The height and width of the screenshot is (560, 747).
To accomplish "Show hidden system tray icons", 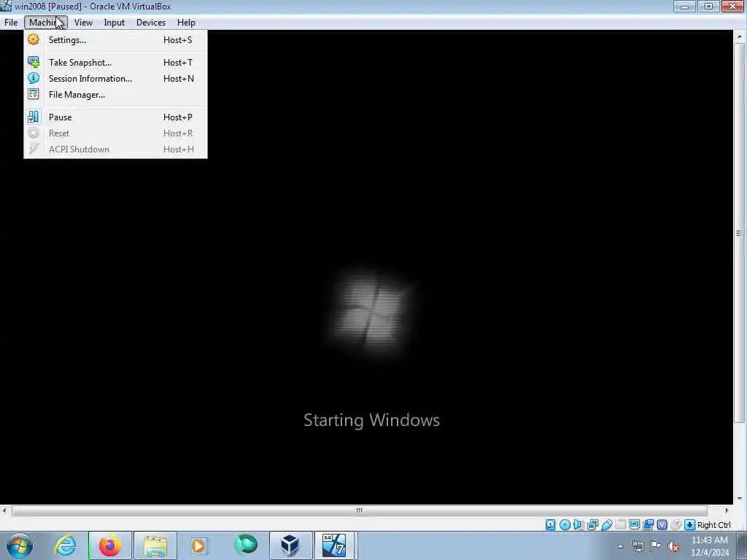I will pos(620,547).
